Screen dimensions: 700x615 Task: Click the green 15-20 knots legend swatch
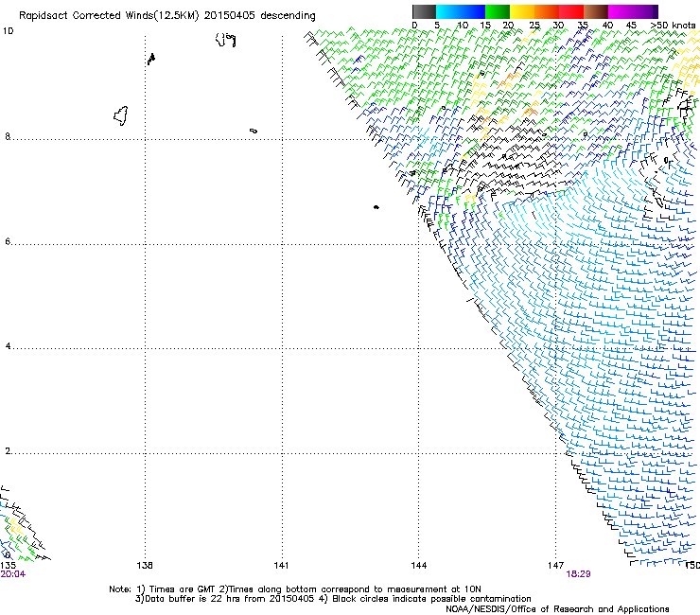point(498,11)
